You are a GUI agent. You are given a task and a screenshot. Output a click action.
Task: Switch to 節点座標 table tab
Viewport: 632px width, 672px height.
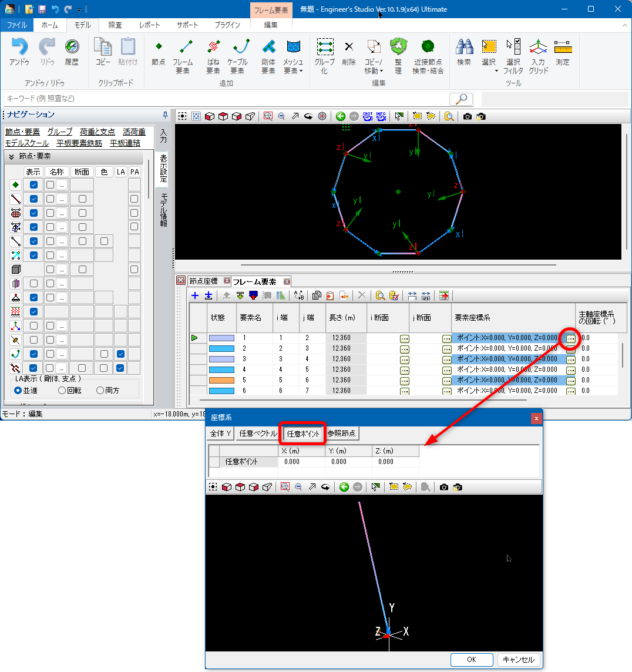tap(204, 281)
